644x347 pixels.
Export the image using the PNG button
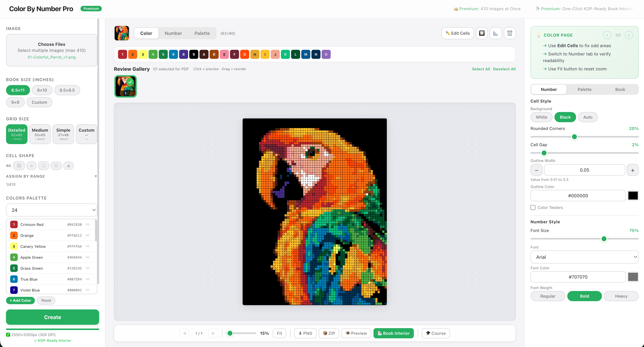[305, 333]
